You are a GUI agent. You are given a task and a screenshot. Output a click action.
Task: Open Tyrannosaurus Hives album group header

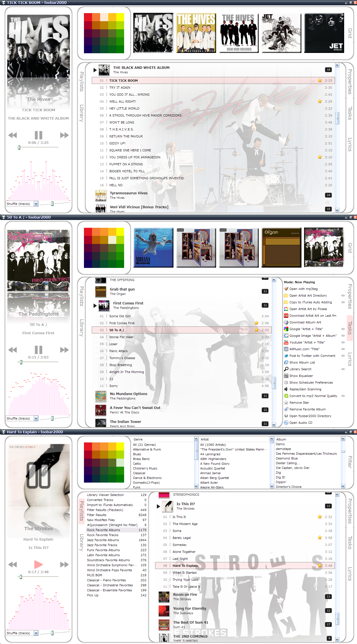[213, 195]
